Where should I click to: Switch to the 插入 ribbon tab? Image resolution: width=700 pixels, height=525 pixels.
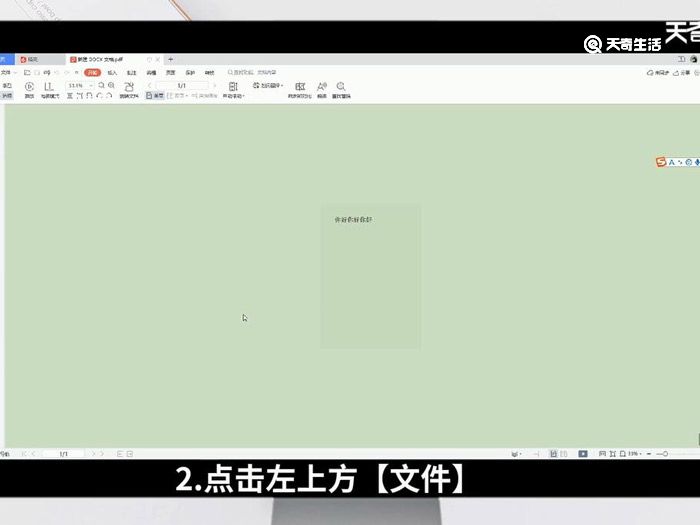click(112, 72)
